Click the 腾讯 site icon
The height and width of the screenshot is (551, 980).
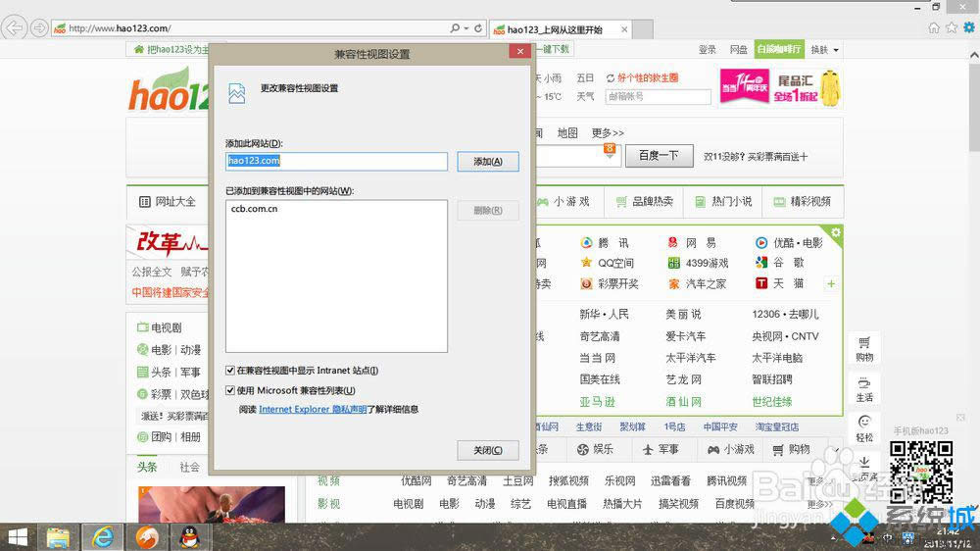coord(586,243)
